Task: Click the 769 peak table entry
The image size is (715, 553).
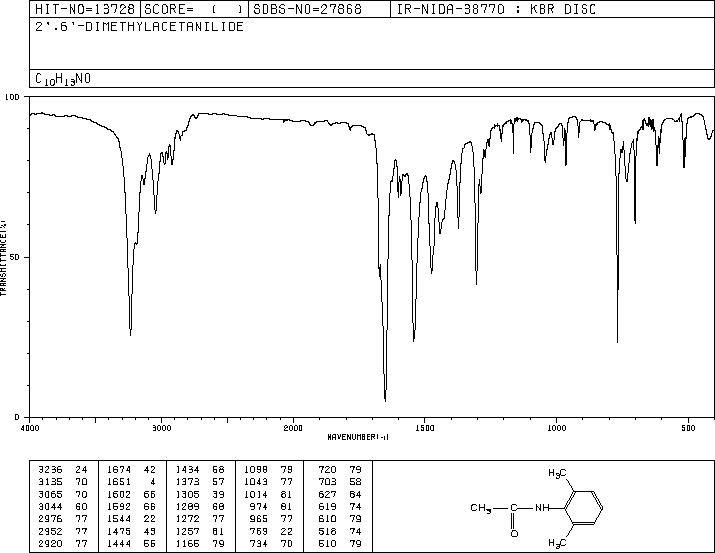Action: [272, 531]
